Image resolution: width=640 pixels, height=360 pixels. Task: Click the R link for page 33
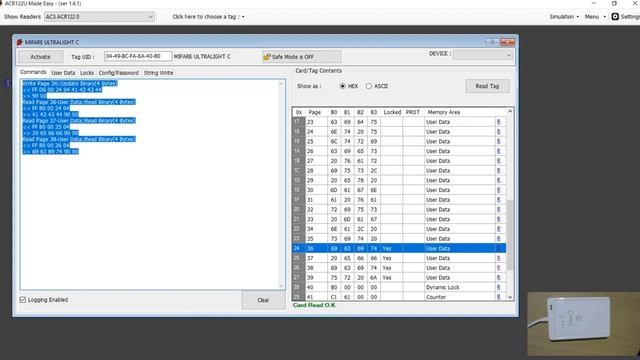(x=498, y=219)
